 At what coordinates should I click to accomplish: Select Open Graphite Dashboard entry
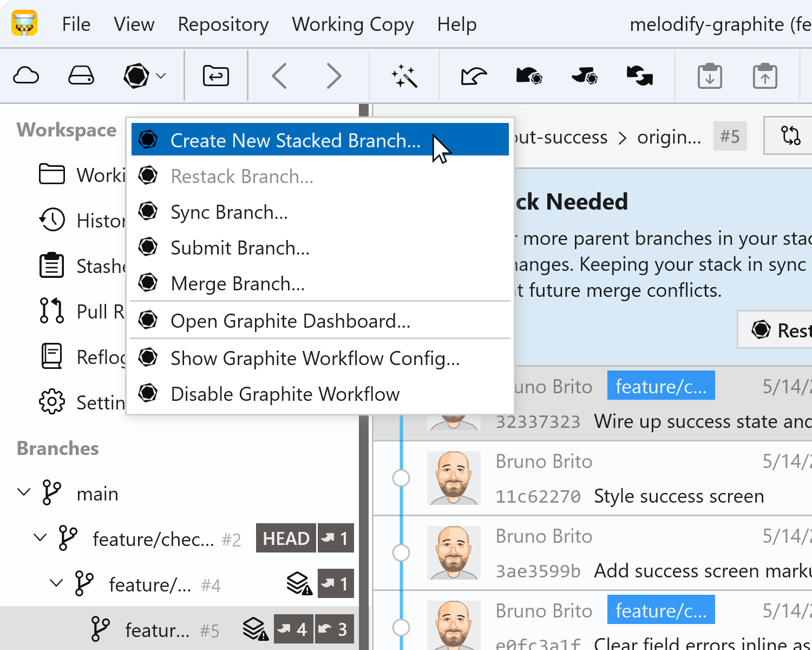coord(320,321)
